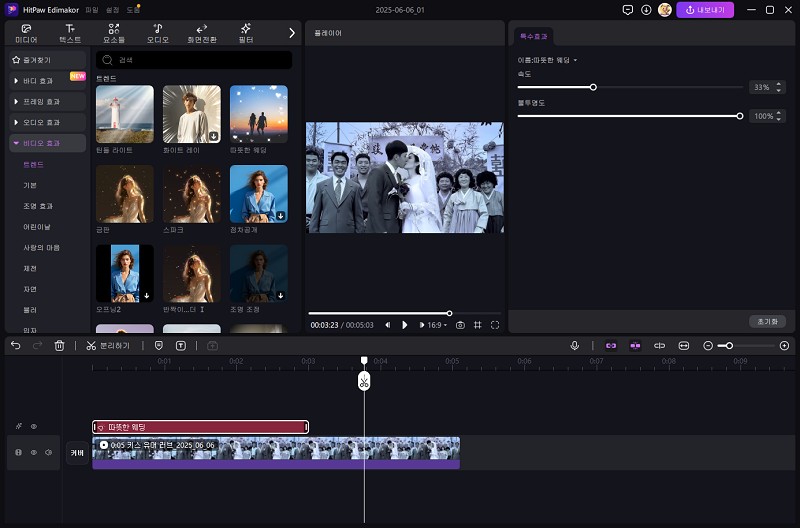Select the 틴들 라이트 lighthouse effect thumbnail
Image resolution: width=800 pixels, height=528 pixels.
(x=124, y=114)
